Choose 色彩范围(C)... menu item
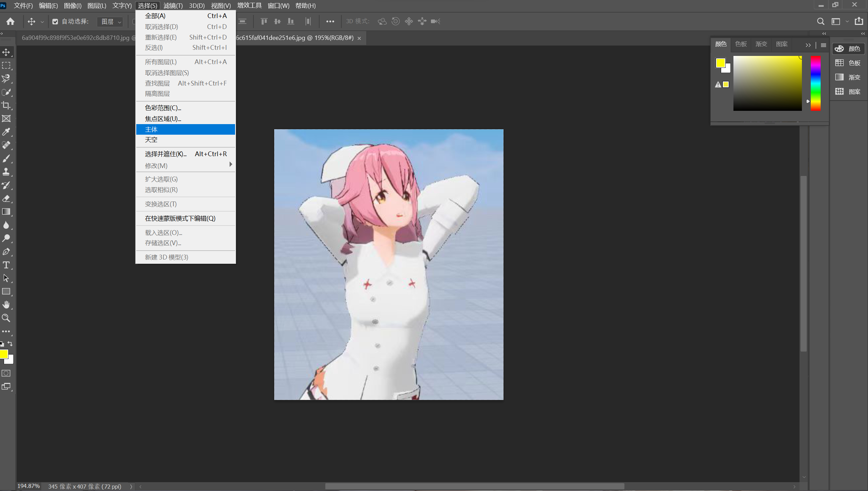This screenshot has width=868, height=491. coord(186,108)
